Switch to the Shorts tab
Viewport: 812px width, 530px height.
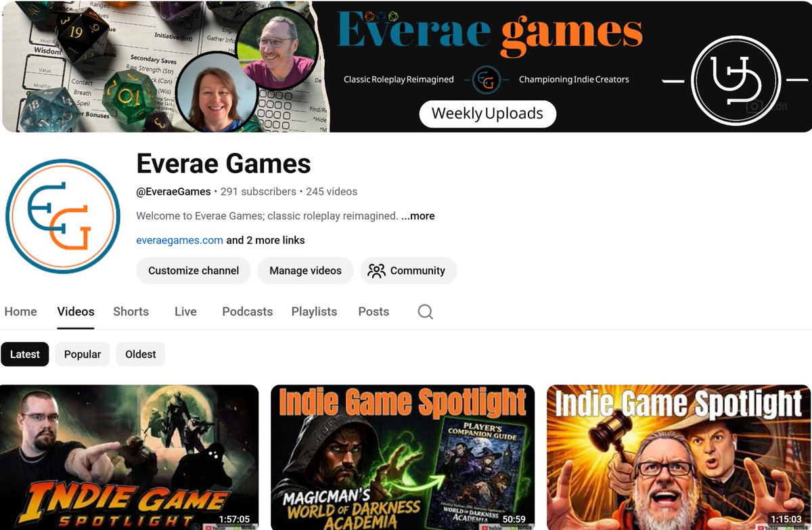[x=131, y=311]
